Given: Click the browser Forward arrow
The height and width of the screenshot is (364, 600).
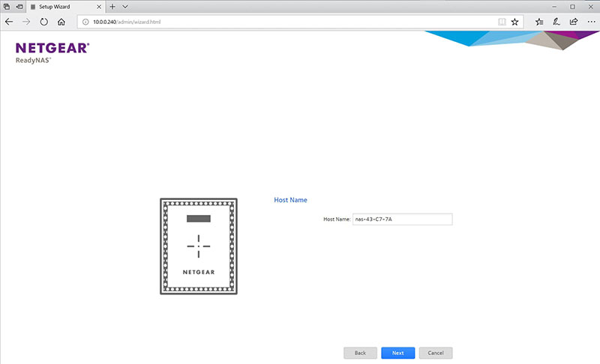Looking at the screenshot, I should click(x=26, y=22).
